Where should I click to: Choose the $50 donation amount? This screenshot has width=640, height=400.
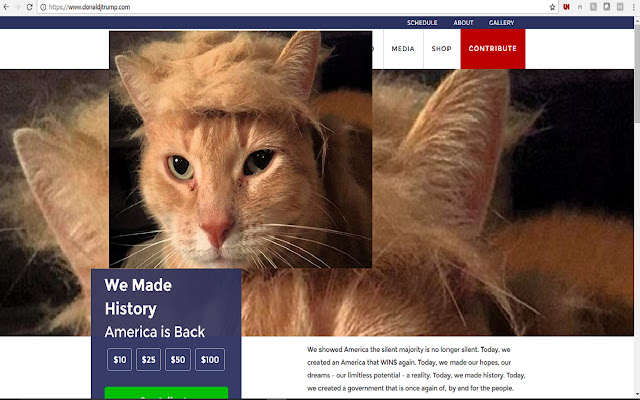(178, 360)
